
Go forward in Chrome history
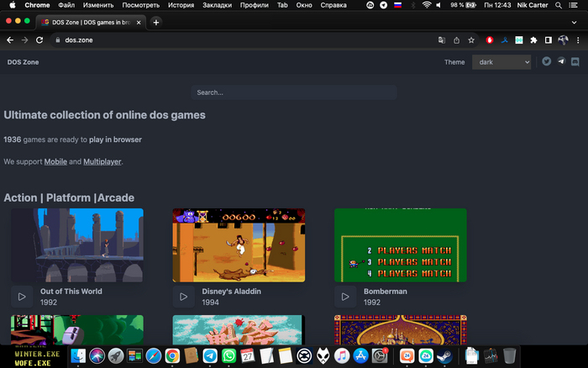click(x=24, y=40)
